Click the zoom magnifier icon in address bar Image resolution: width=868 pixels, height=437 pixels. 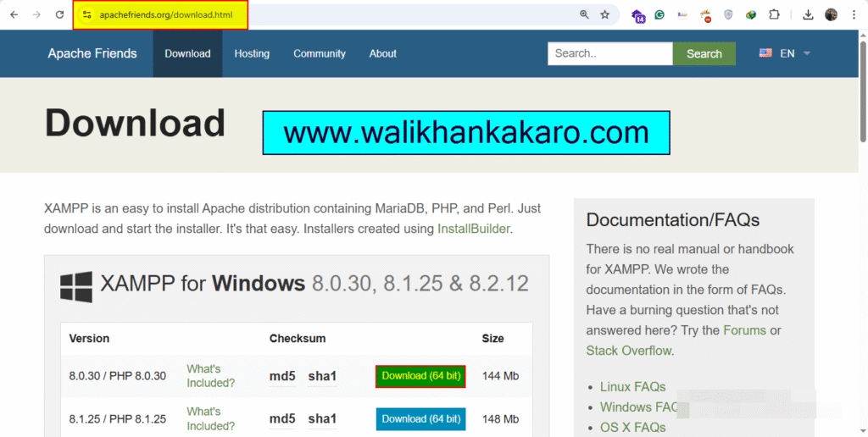(584, 15)
